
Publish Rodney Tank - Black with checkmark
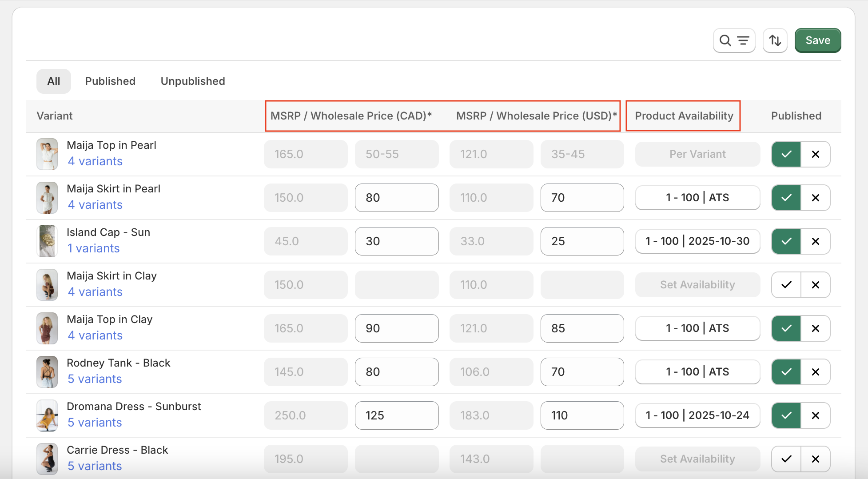click(x=786, y=372)
